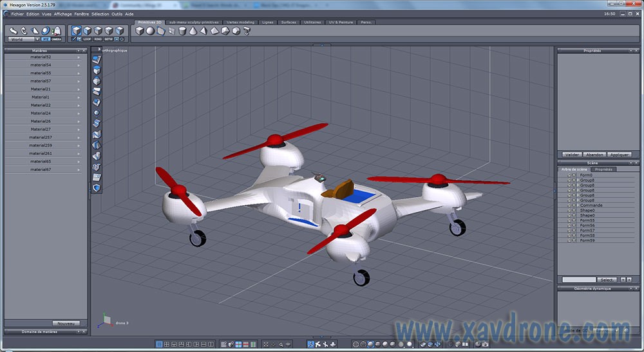Activate the LOOP selection button
Screen dimensions: 644x352
87,39
